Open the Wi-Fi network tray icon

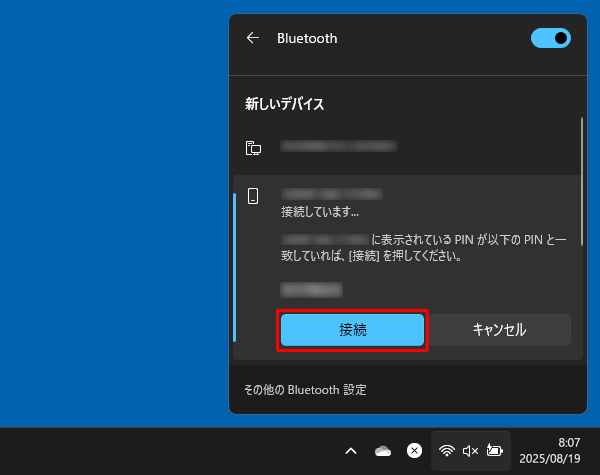tap(447, 451)
